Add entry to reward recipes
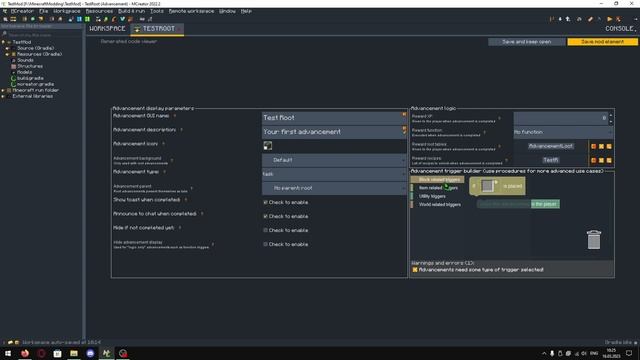 pos(593,160)
